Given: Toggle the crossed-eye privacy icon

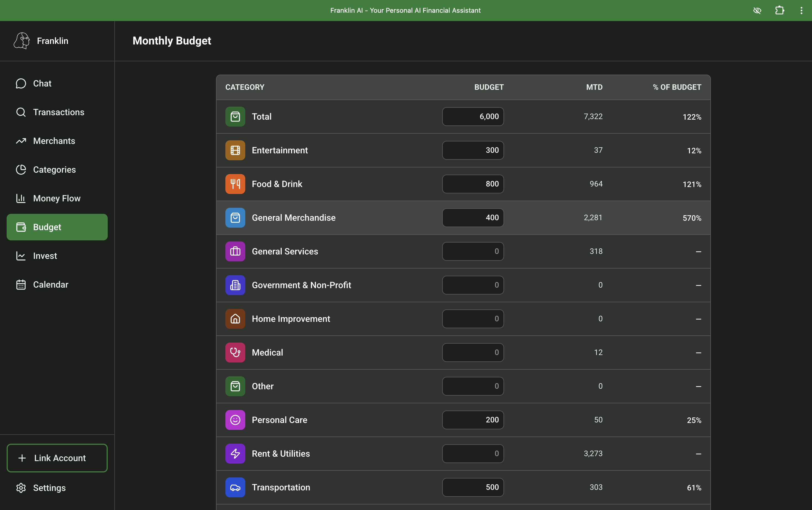Looking at the screenshot, I should tap(757, 10).
